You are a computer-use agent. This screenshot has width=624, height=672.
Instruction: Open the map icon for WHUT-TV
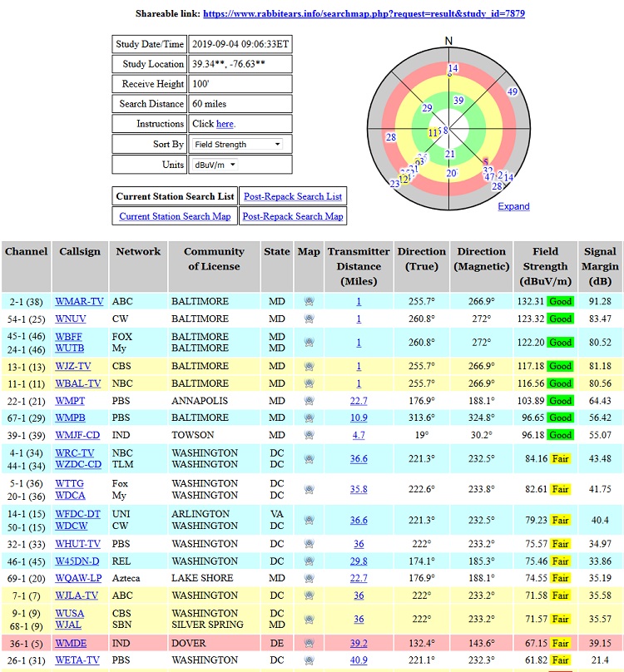coord(309,544)
